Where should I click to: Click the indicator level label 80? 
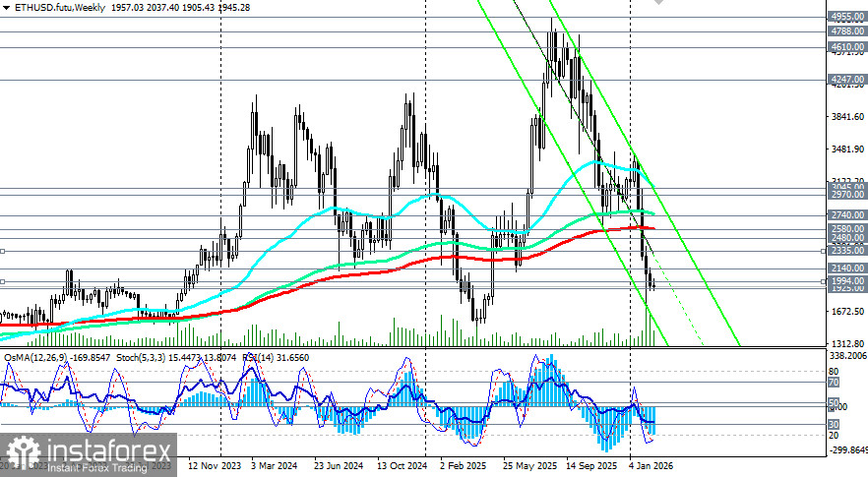pos(834,372)
